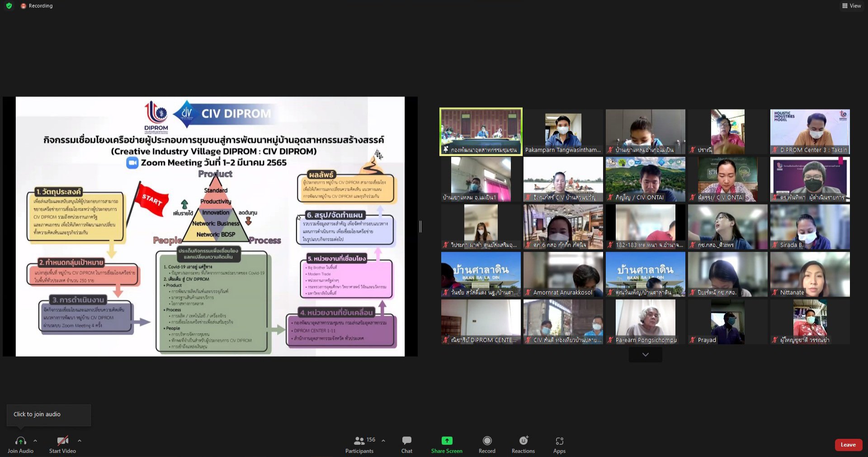The height and width of the screenshot is (457, 868).
Task: Show next page of video thumbnails
Action: (x=645, y=355)
